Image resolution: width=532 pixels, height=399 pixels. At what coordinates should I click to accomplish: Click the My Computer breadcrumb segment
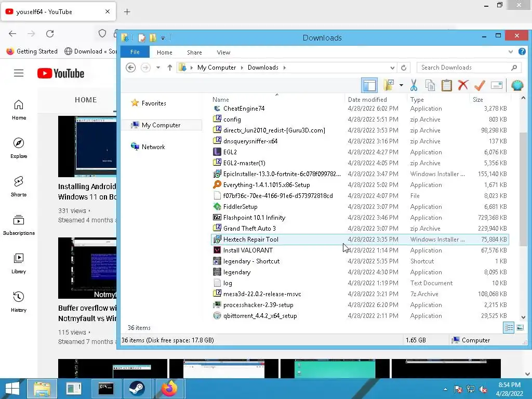click(217, 68)
